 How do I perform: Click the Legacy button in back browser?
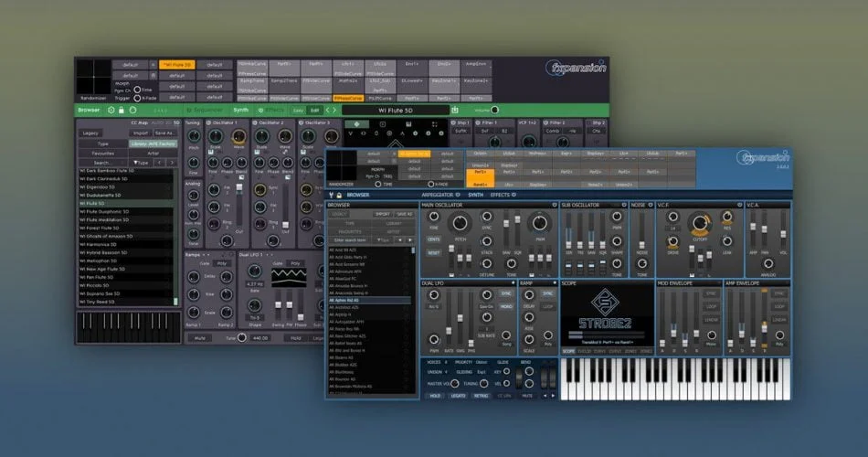point(90,133)
